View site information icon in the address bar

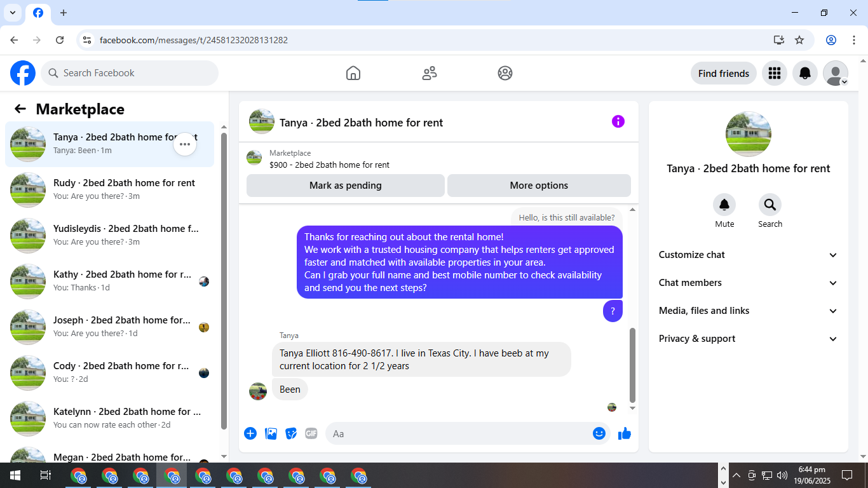[88, 40]
